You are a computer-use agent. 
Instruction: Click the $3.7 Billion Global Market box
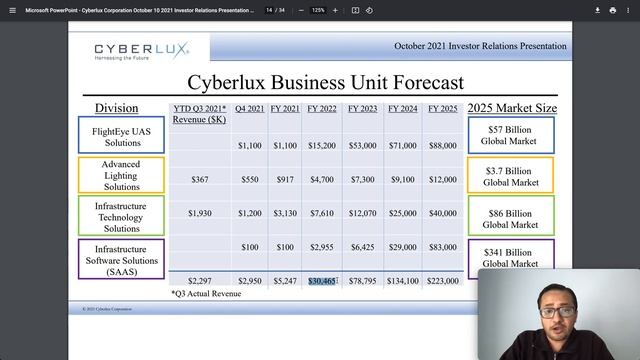click(511, 175)
